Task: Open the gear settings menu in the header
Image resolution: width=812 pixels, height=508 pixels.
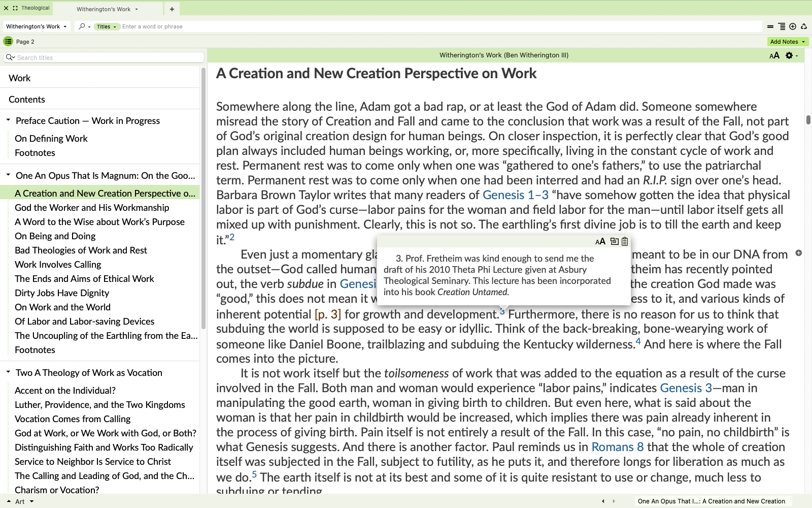Action: [x=789, y=55]
